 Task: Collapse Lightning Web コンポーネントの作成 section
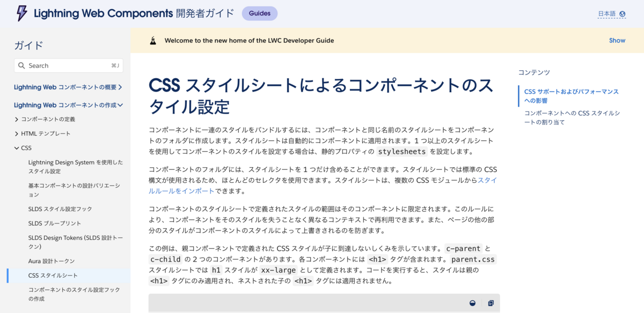pos(69,105)
